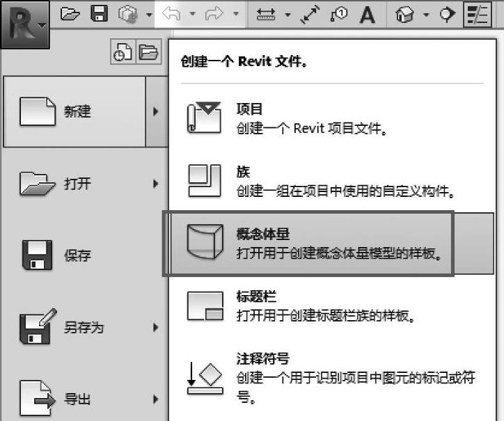Click the 新建 blank page icon
This screenshot has height=421, width=504.
click(x=38, y=111)
